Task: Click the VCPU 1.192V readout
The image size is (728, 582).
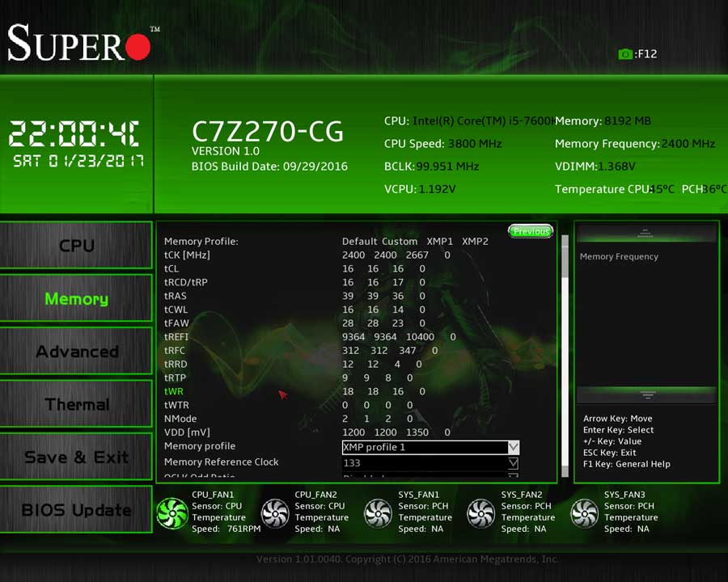Action: click(x=420, y=189)
